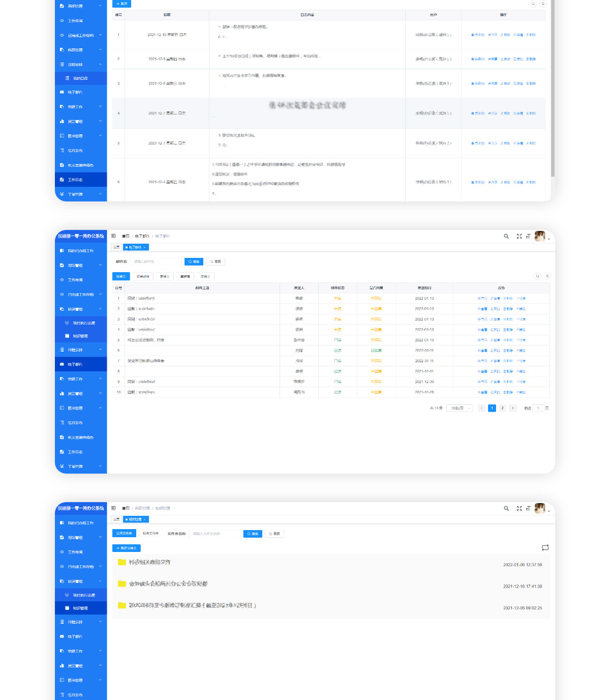
Task: Click the fullscreen icon in the knowledge management header
Action: click(519, 508)
